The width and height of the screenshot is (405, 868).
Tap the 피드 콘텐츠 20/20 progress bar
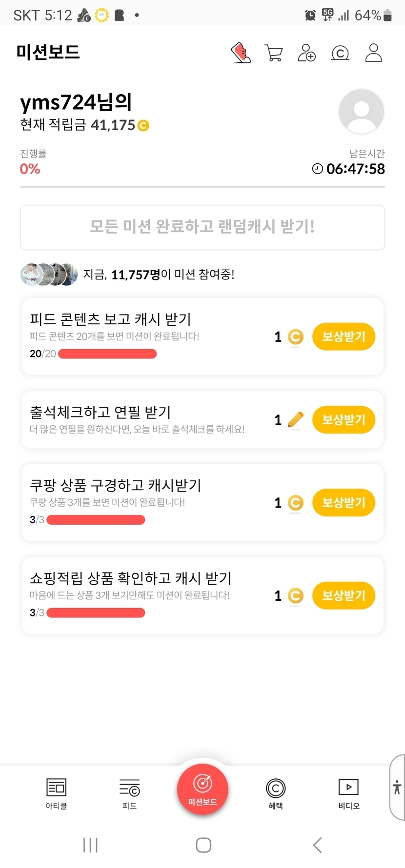107,354
